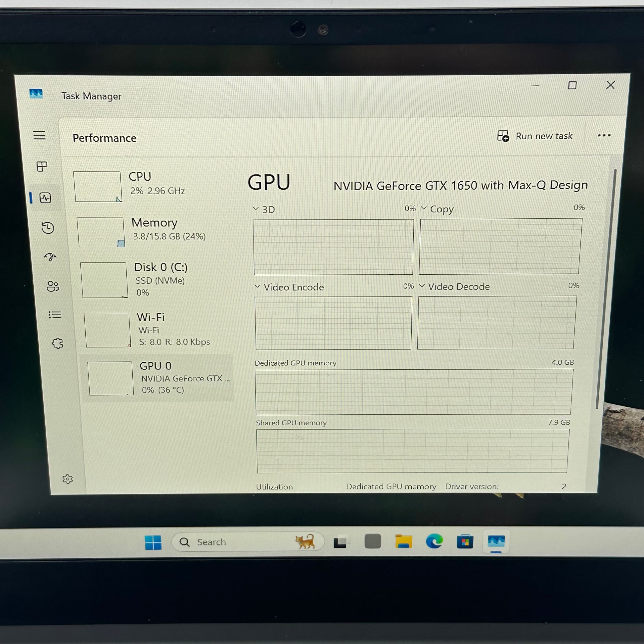The height and width of the screenshot is (644, 644).
Task: Click the Shared GPU memory graph
Action: point(413,451)
